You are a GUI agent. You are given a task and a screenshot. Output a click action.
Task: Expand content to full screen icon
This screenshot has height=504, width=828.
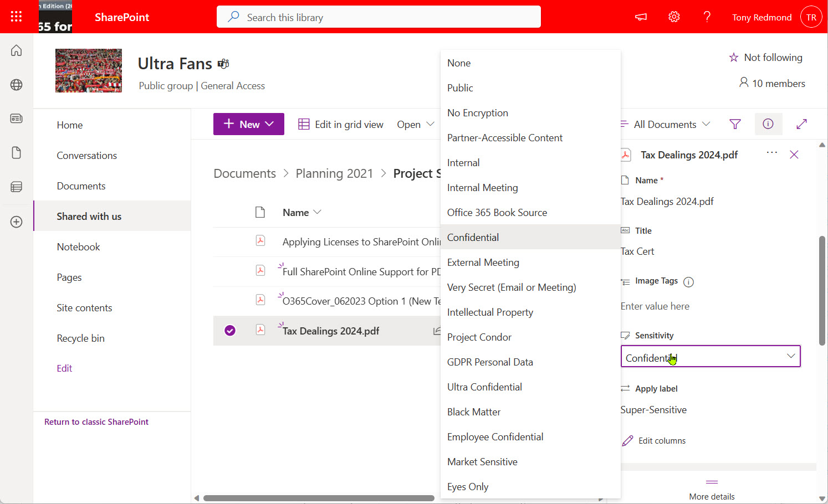pos(801,124)
